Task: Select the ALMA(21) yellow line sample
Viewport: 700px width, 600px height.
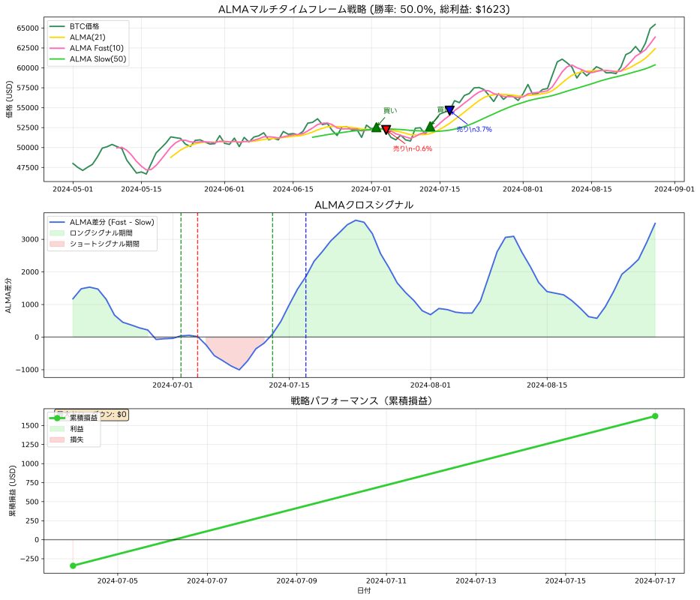Action: (x=59, y=37)
